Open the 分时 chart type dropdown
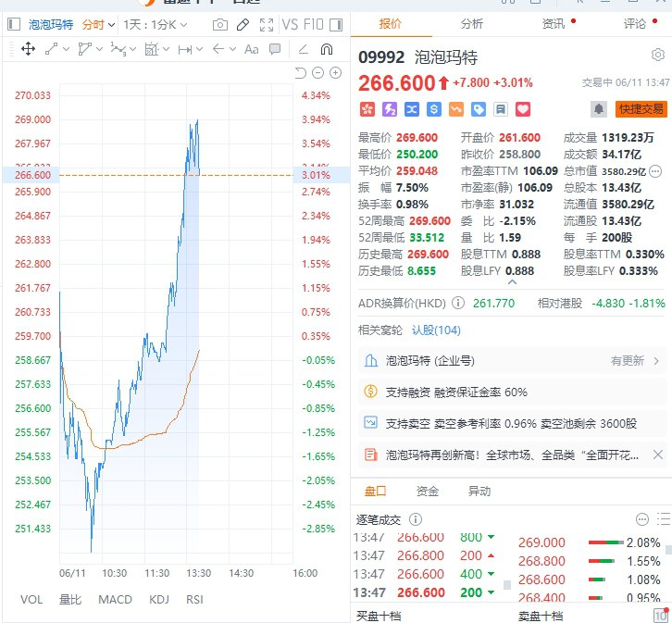Screen dimensions: 672x623 point(98,24)
